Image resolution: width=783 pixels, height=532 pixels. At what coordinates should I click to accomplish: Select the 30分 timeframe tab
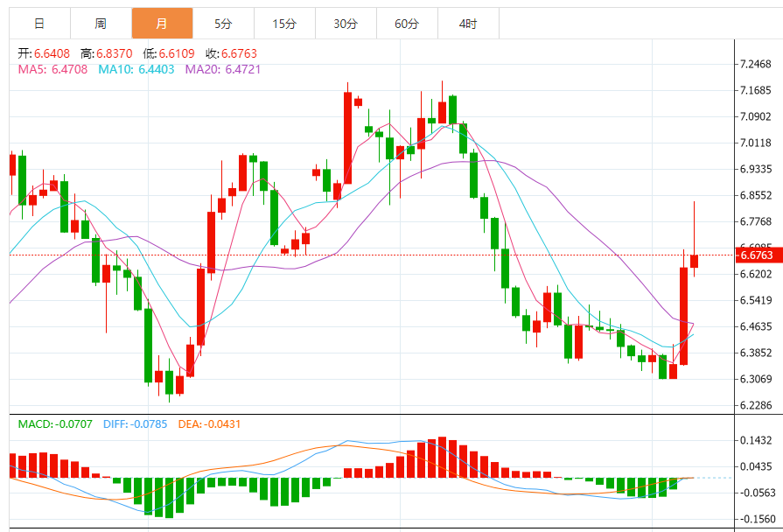click(x=346, y=24)
